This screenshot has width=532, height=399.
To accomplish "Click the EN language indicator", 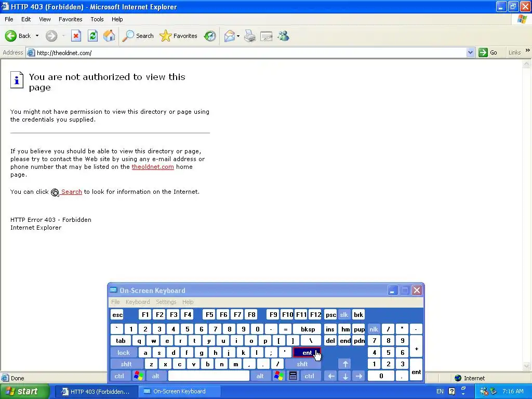I will pyautogui.click(x=440, y=391).
